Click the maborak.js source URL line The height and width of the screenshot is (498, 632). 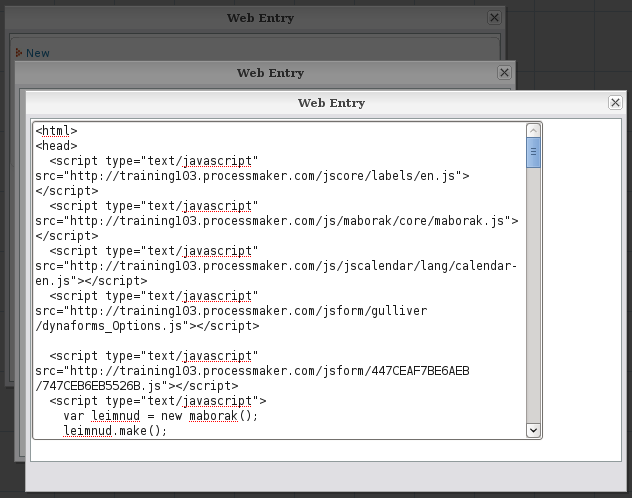(x=270, y=221)
